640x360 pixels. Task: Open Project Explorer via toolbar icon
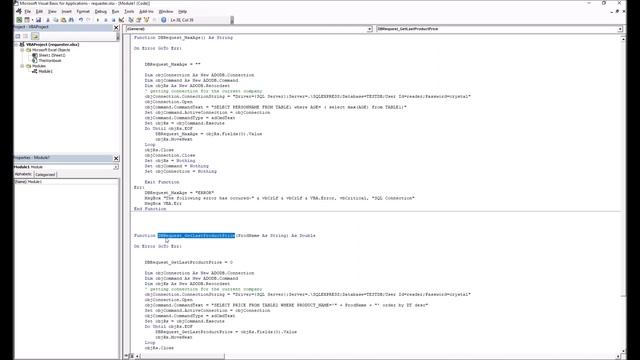(x=131, y=20)
